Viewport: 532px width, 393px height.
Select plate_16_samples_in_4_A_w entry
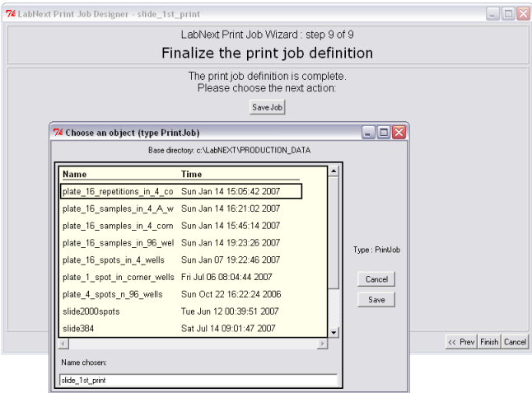click(x=181, y=208)
